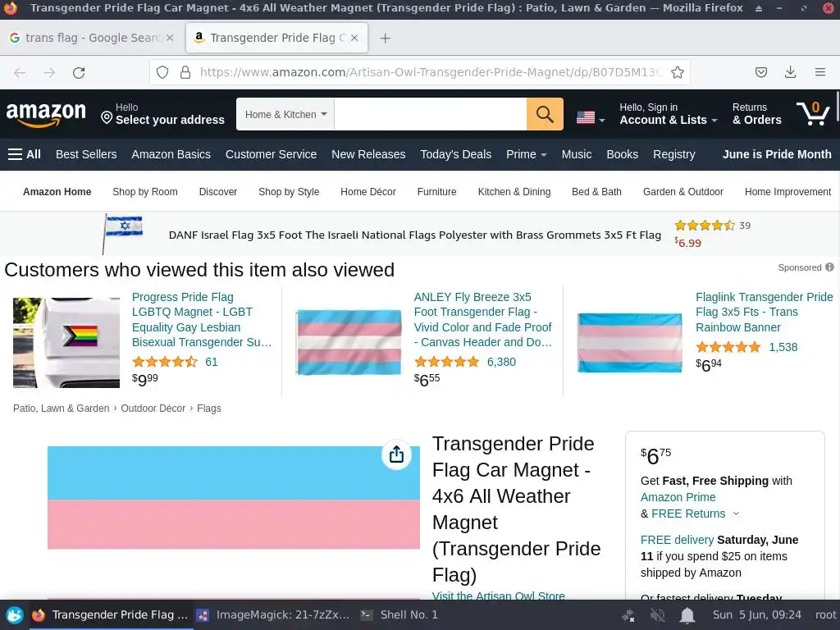Click Amazon Prime shipping link

pyautogui.click(x=678, y=497)
